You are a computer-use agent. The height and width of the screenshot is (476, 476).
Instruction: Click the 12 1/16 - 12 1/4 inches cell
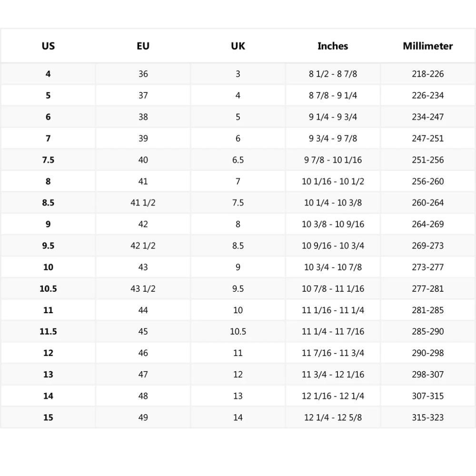[333, 396]
